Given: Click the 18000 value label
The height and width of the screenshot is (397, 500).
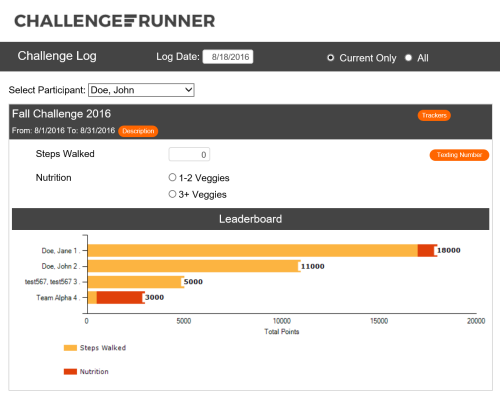Looking at the screenshot, I should 449,250.
